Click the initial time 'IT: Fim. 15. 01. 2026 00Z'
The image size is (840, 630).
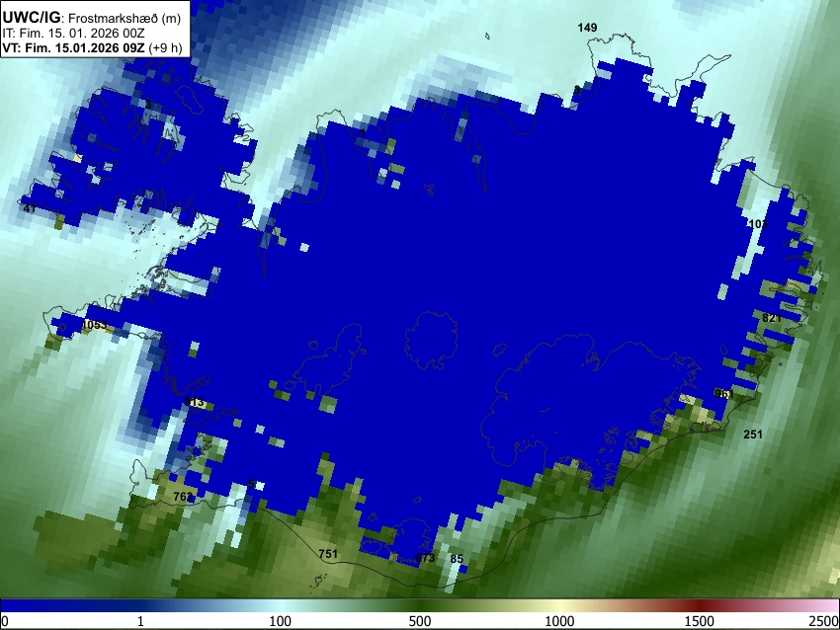pos(73,34)
